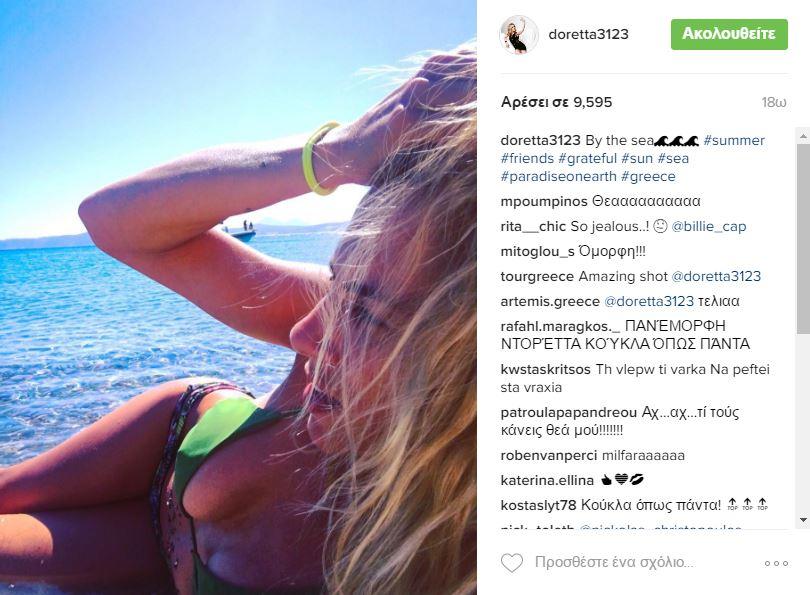Click the comments scrollbar down arrow
This screenshot has width=810, height=595.
803,520
